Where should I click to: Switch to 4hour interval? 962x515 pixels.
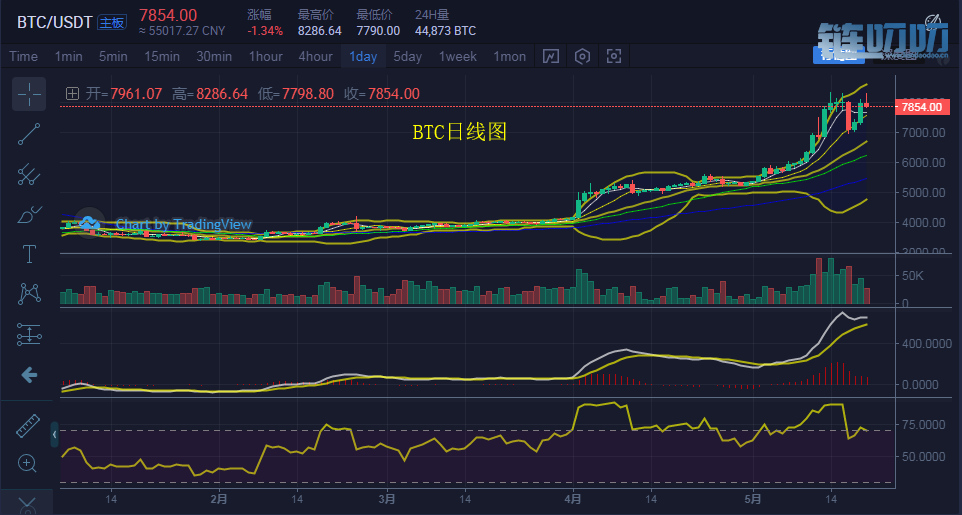tap(315, 56)
